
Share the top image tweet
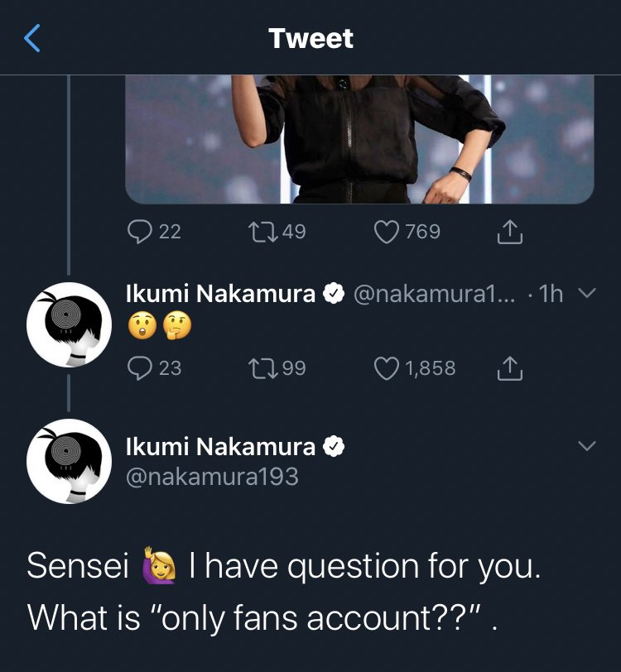click(x=510, y=232)
